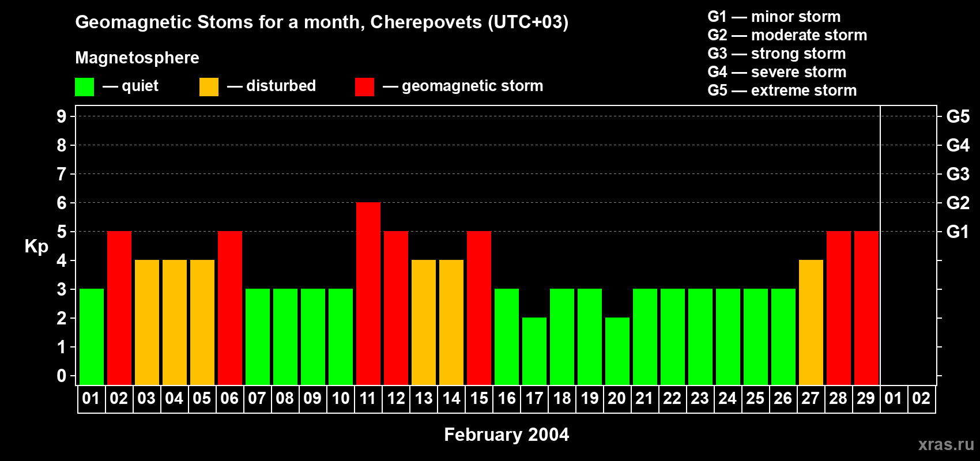
Task: Click the red bar for day 29
Action: click(x=866, y=308)
